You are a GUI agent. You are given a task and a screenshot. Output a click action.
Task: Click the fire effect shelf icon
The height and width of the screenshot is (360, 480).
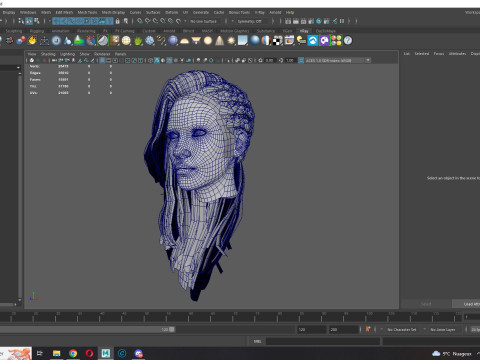pos(32,40)
